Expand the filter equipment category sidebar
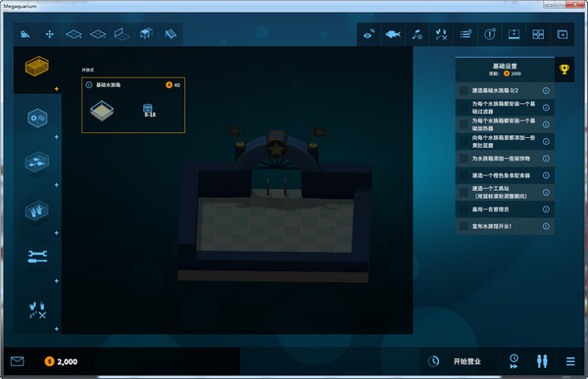Screen dimensions: 588x379 pyautogui.click(x=37, y=118)
